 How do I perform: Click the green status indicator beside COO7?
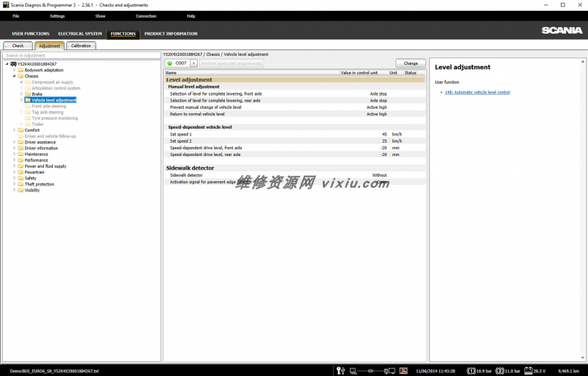tap(170, 63)
